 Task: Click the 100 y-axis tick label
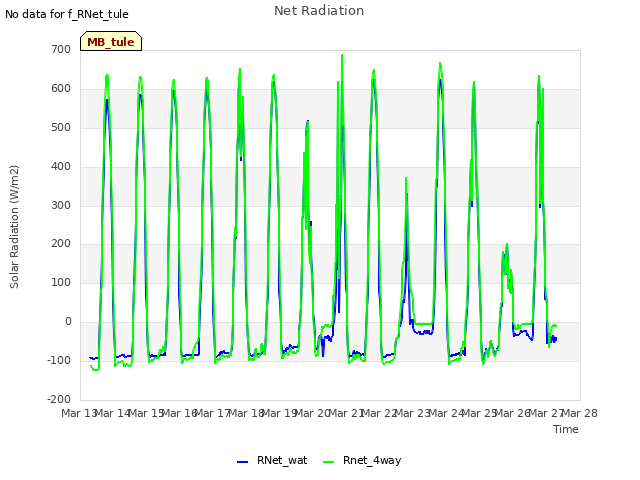pyautogui.click(x=61, y=282)
